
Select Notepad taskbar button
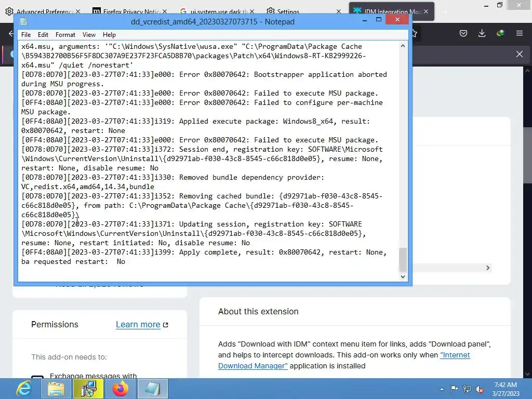click(x=153, y=389)
